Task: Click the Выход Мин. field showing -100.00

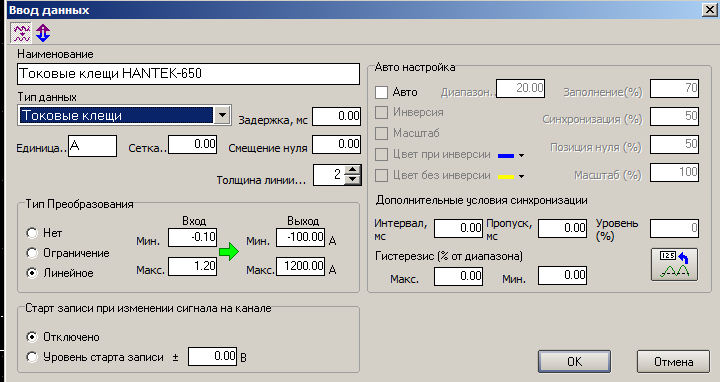Action: point(301,237)
